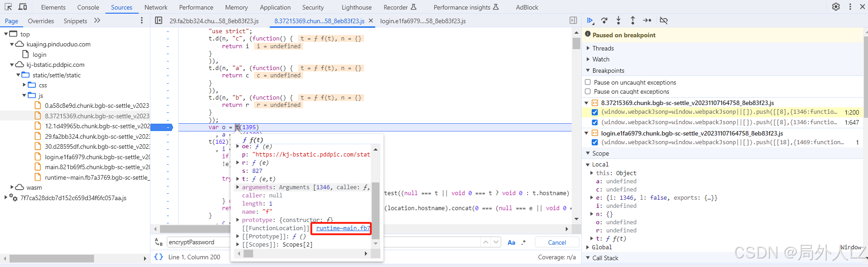The image size is (868, 267).
Task: Toggle match case in search bar
Action: 511,242
